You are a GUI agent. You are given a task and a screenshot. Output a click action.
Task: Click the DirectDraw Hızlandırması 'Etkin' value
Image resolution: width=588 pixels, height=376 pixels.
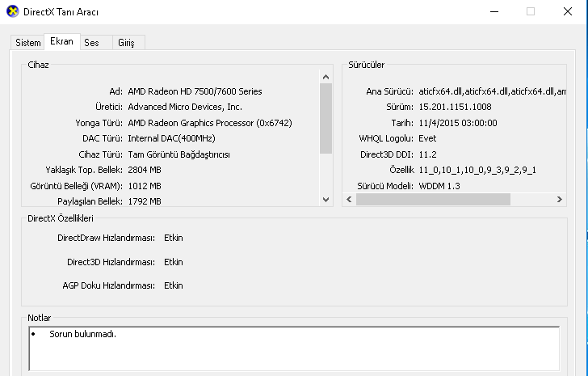pyautogui.click(x=174, y=238)
